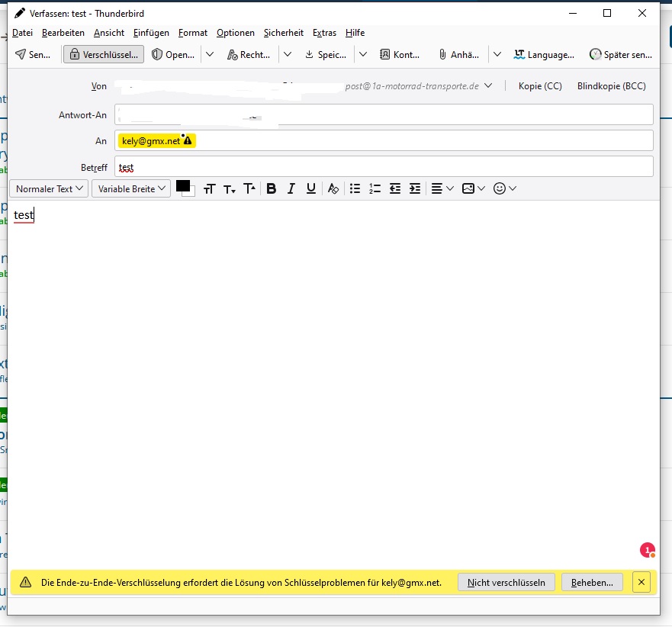Indent text with the increase indent icon
The image size is (672, 627).
[x=415, y=188]
